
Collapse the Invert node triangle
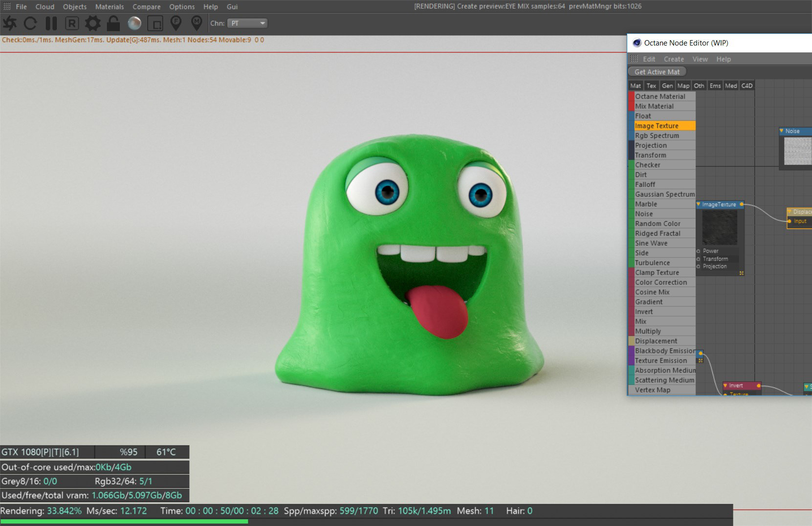pos(725,386)
